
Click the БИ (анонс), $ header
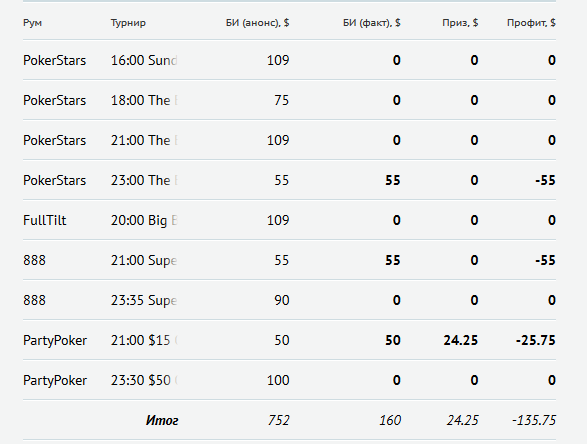tap(257, 23)
